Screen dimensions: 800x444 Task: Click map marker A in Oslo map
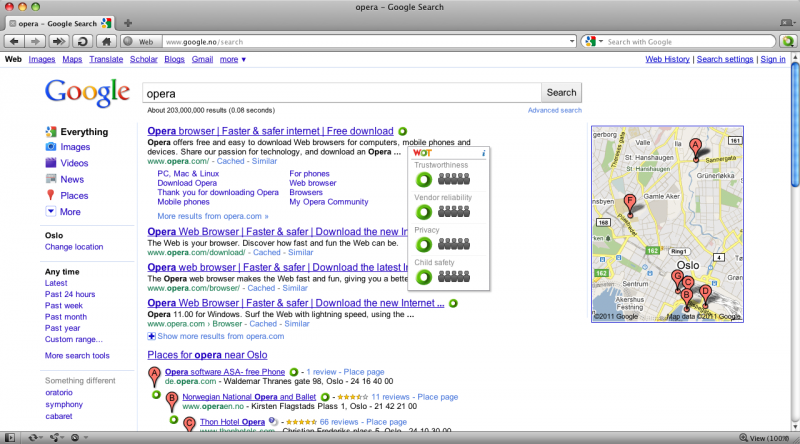click(695, 150)
